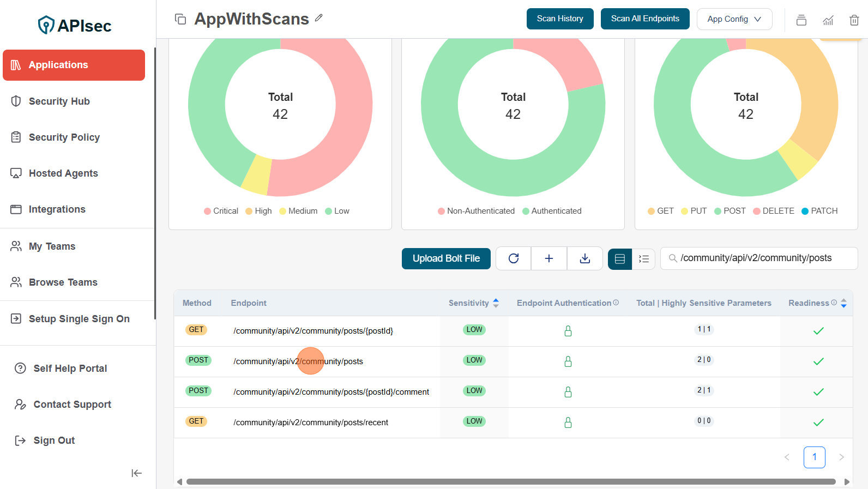Open the analytics chart icon in header

click(828, 20)
